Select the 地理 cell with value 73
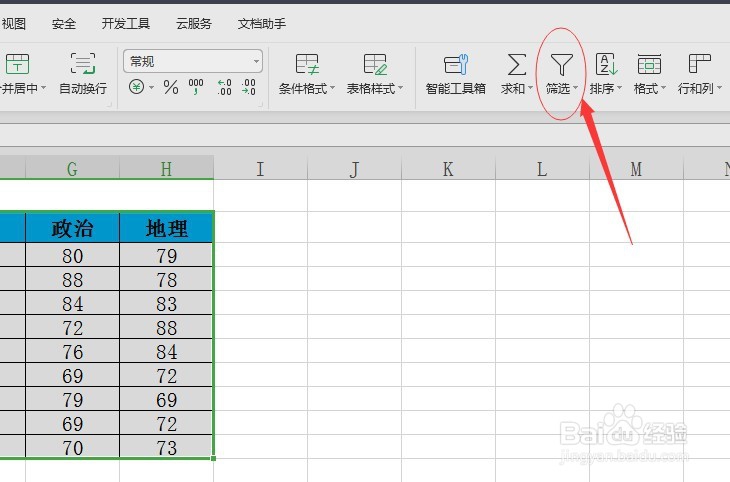 [167, 447]
